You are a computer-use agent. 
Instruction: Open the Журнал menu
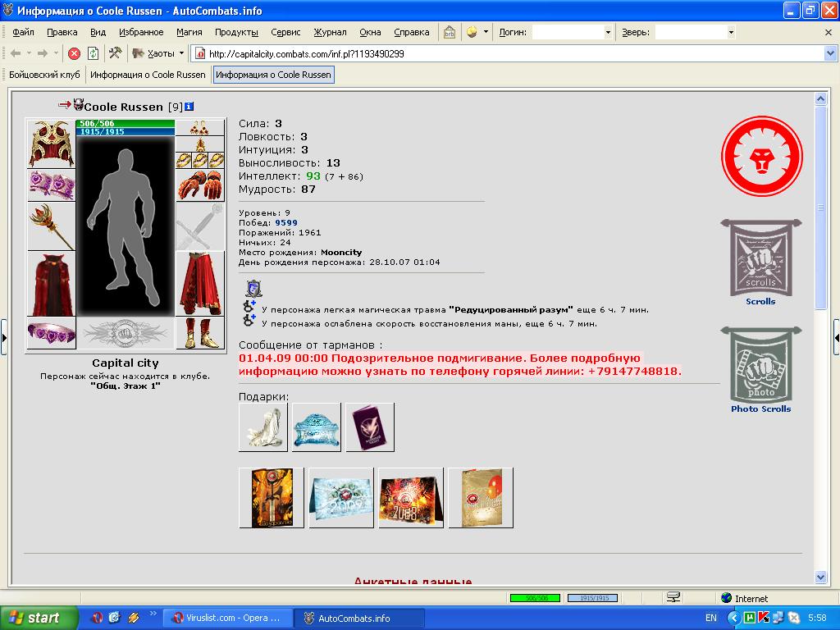coord(330,32)
